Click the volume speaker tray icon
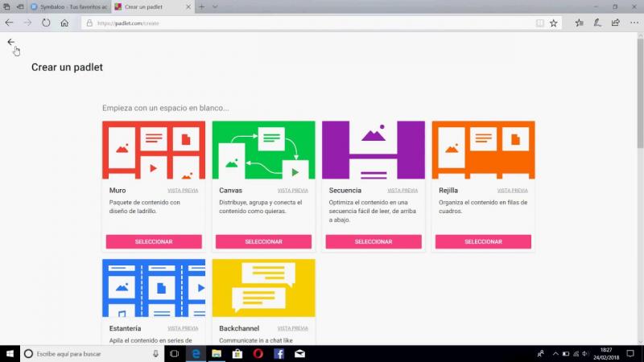The image size is (644, 362). (x=585, y=353)
